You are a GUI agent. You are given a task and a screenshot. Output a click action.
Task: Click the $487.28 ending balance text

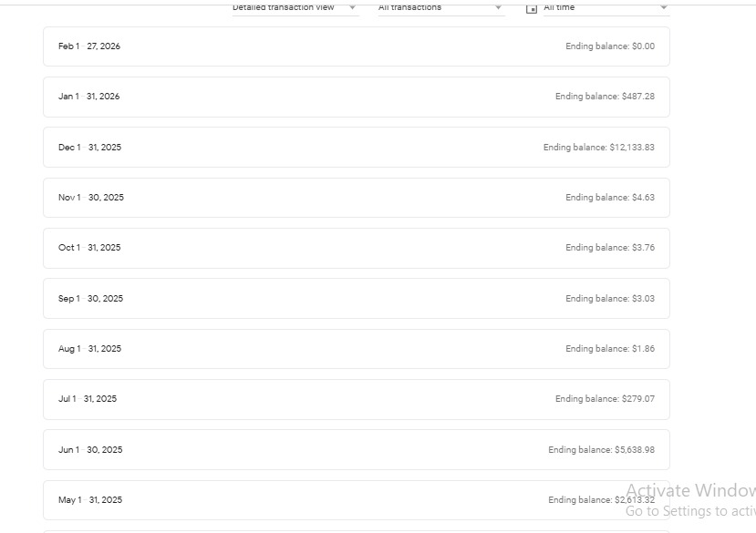click(637, 97)
